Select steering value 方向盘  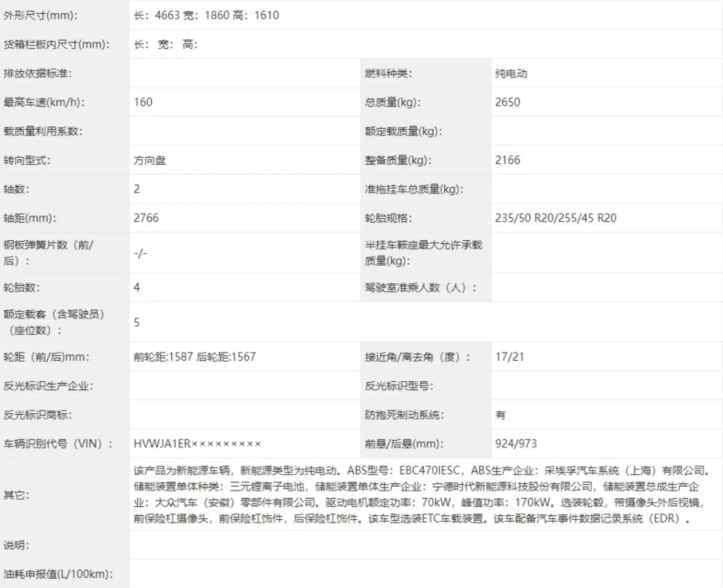(x=149, y=160)
